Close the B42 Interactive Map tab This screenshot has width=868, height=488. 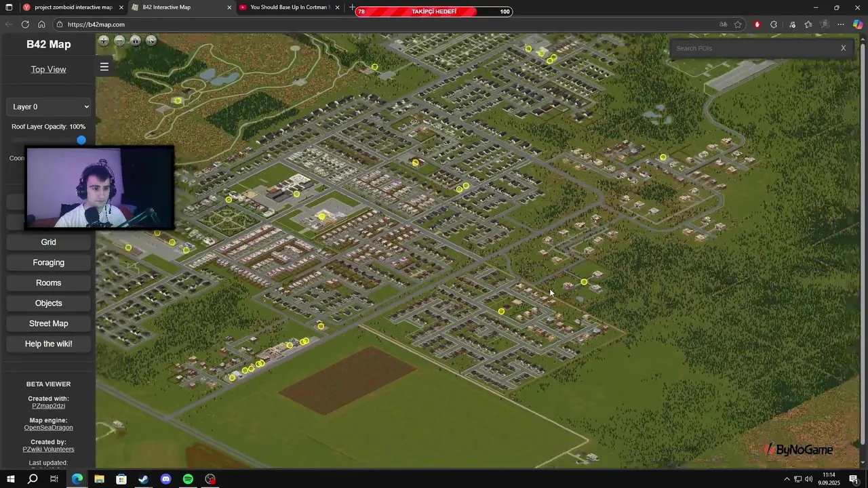(x=229, y=7)
